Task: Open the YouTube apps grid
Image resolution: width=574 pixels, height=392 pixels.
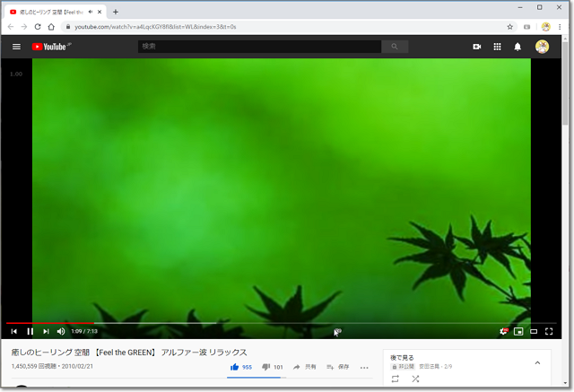Action: point(498,47)
